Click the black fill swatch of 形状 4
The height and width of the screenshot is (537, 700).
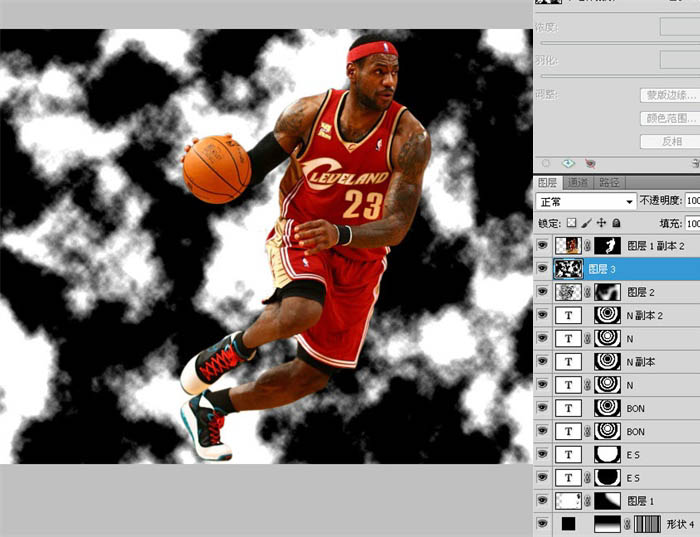pos(568,524)
